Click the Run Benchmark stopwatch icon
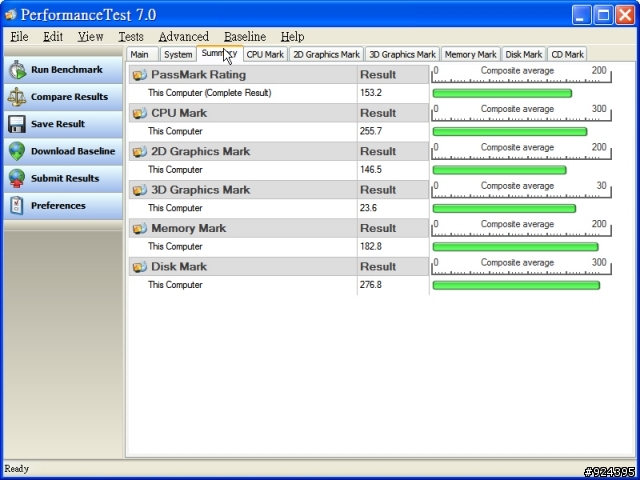 18,70
